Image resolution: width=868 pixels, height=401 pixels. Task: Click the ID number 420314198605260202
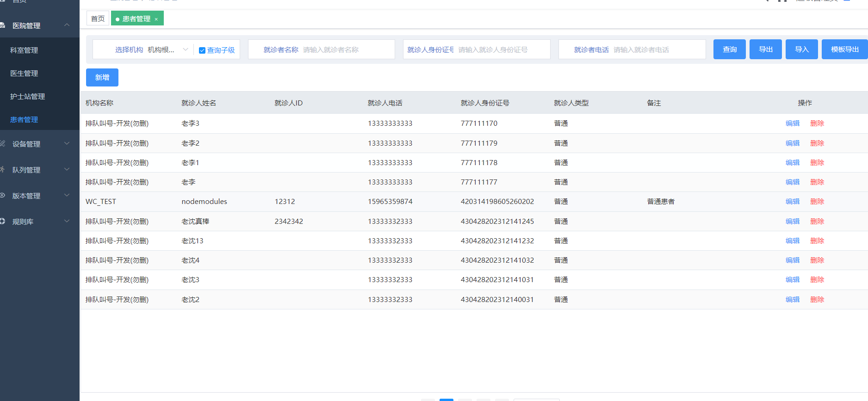point(497,202)
